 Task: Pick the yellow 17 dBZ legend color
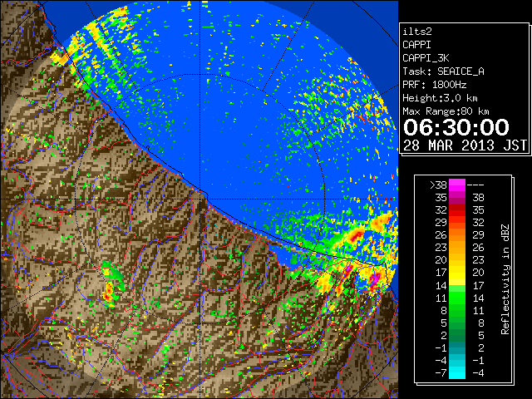[457, 273]
